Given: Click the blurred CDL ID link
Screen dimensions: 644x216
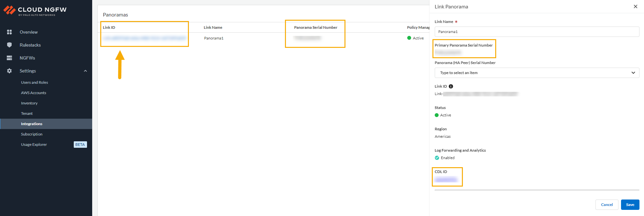Looking at the screenshot, I should pyautogui.click(x=446, y=179).
